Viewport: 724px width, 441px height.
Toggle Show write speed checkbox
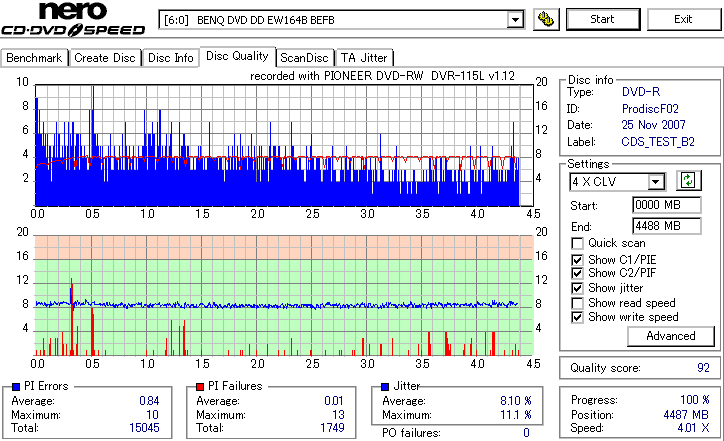577,317
